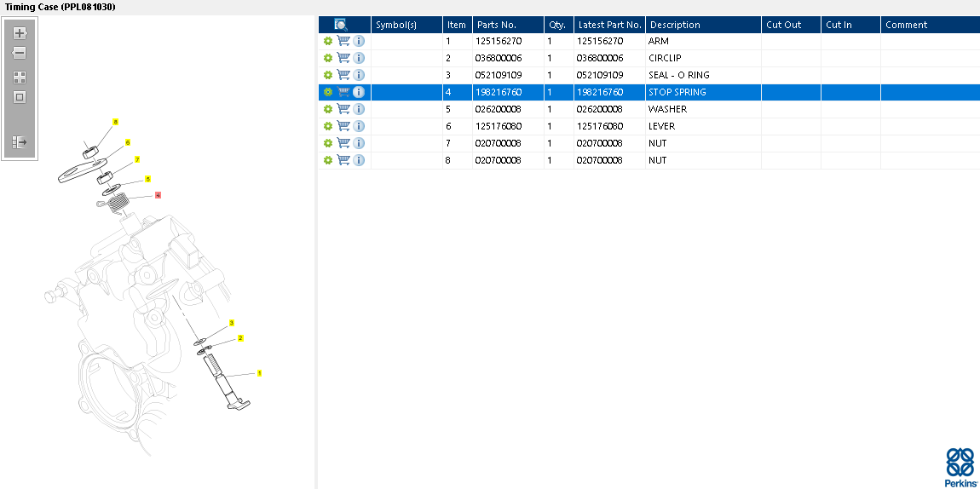The image size is (980, 489).
Task: Click the Item column header
Action: [458, 25]
